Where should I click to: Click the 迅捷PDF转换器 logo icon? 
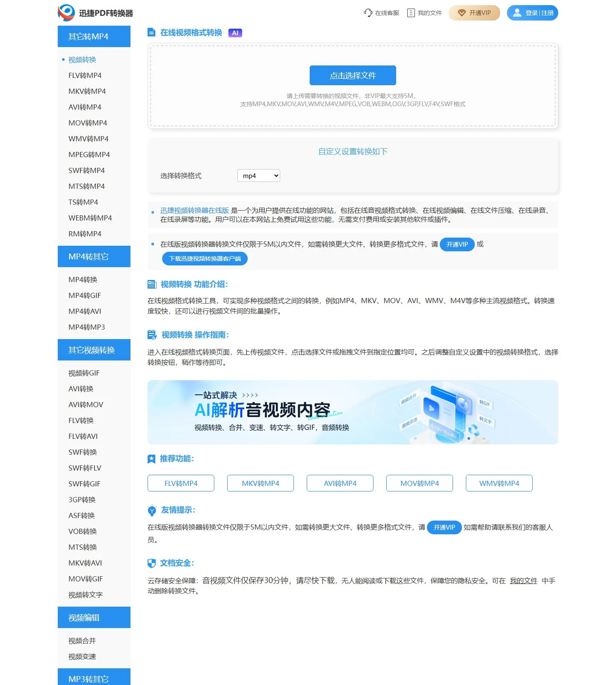[66, 13]
